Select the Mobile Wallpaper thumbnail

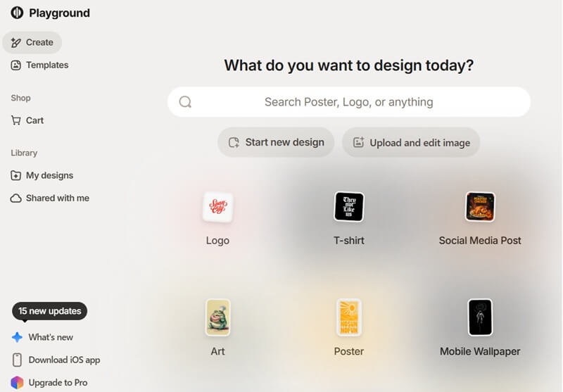click(x=480, y=317)
